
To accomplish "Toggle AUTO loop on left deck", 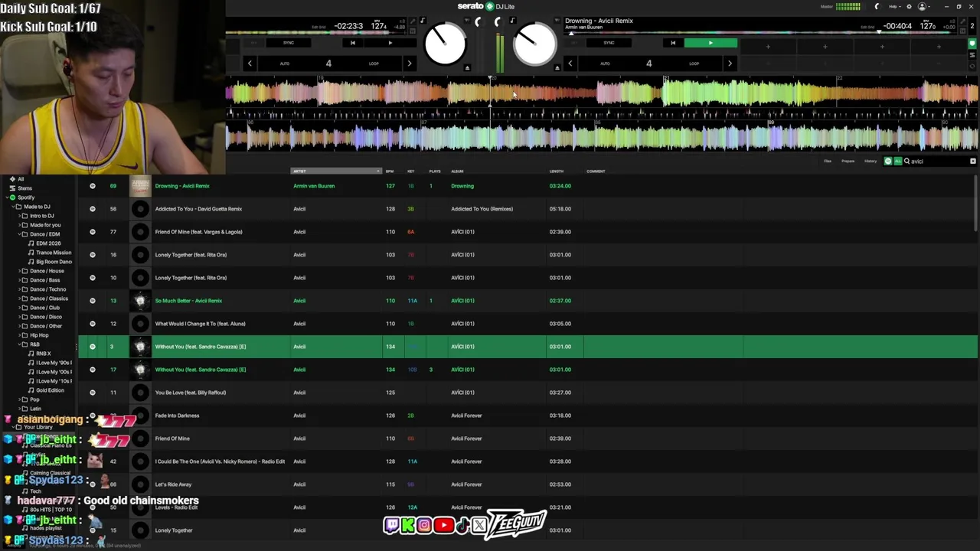I will click(x=285, y=64).
